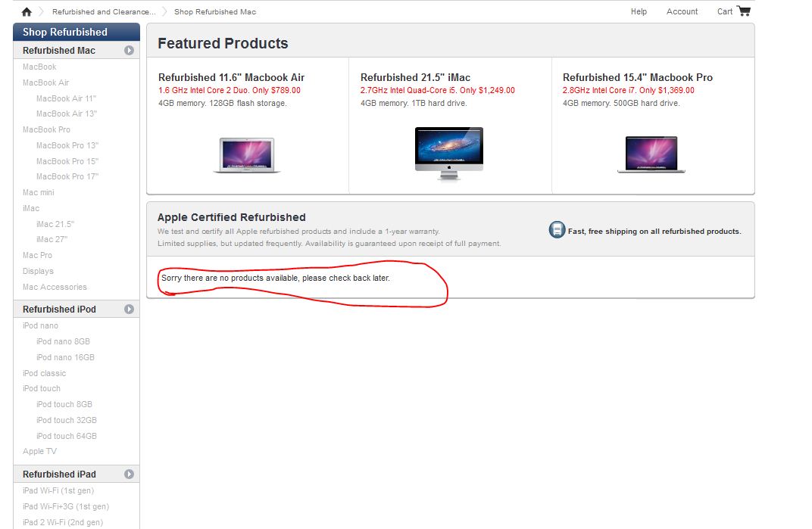This screenshot has width=812, height=529.
Task: Choose iPad Wi-Fi+3G (1st gen) in sidebar
Action: 66,506
